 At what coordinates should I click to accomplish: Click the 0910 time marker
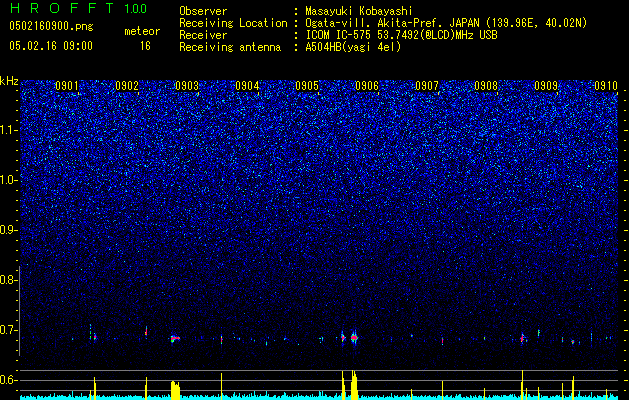(606, 86)
